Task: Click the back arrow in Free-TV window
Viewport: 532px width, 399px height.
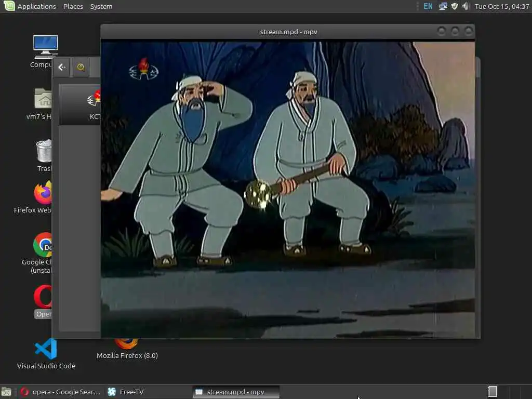Action: pos(61,67)
